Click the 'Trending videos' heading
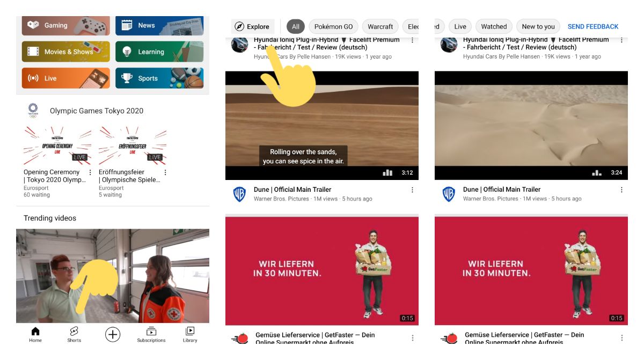This screenshot has width=644, height=360. point(50,218)
